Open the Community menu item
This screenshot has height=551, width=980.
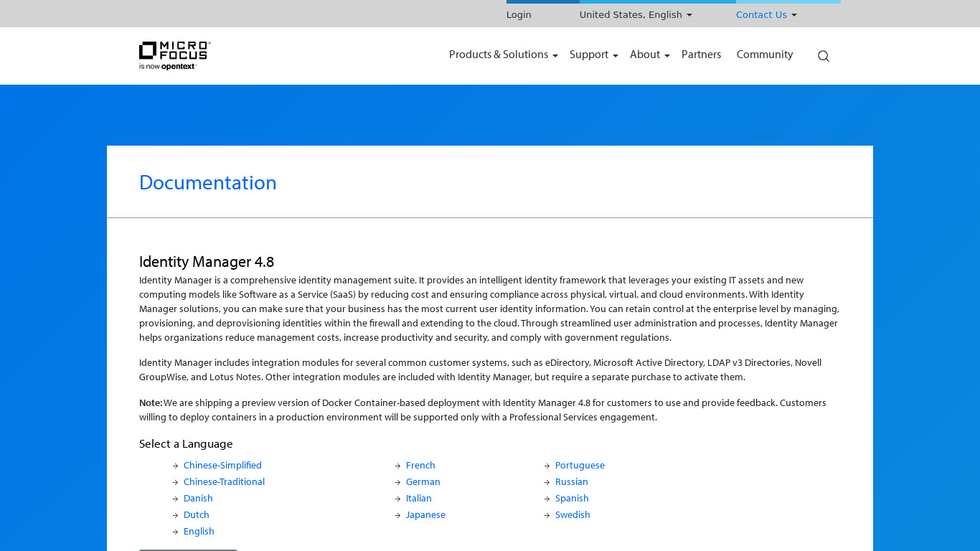(765, 55)
